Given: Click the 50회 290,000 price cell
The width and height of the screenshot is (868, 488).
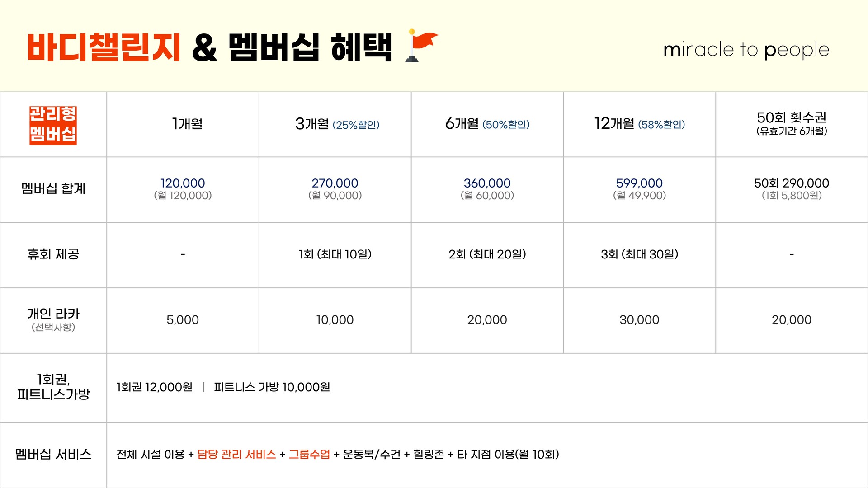Looking at the screenshot, I should pos(791,183).
